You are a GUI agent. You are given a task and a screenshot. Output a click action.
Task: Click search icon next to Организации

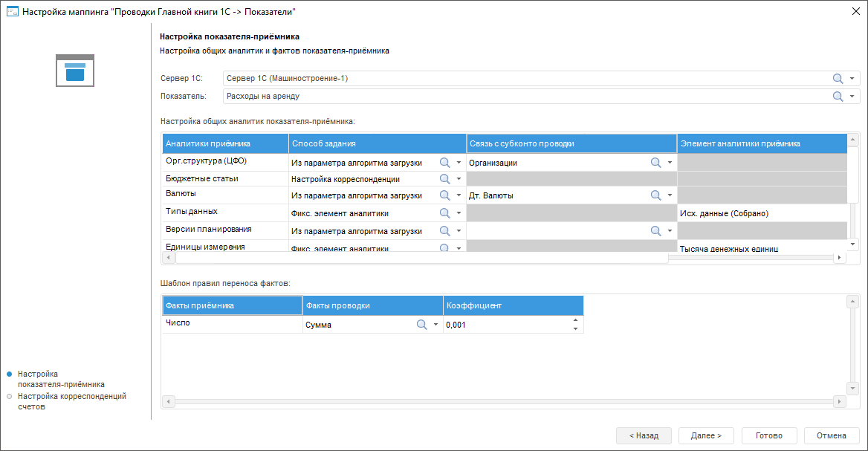(x=656, y=163)
